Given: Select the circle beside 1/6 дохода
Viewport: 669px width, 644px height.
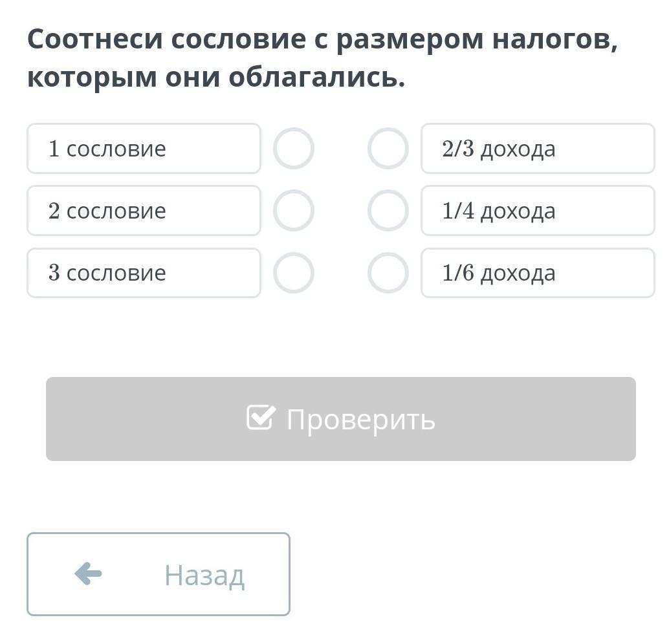Looking at the screenshot, I should point(388,273).
